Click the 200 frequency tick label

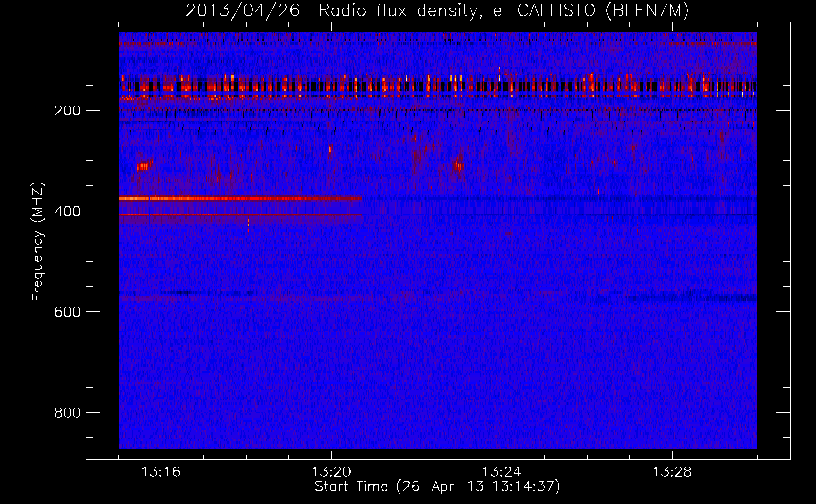click(x=68, y=111)
